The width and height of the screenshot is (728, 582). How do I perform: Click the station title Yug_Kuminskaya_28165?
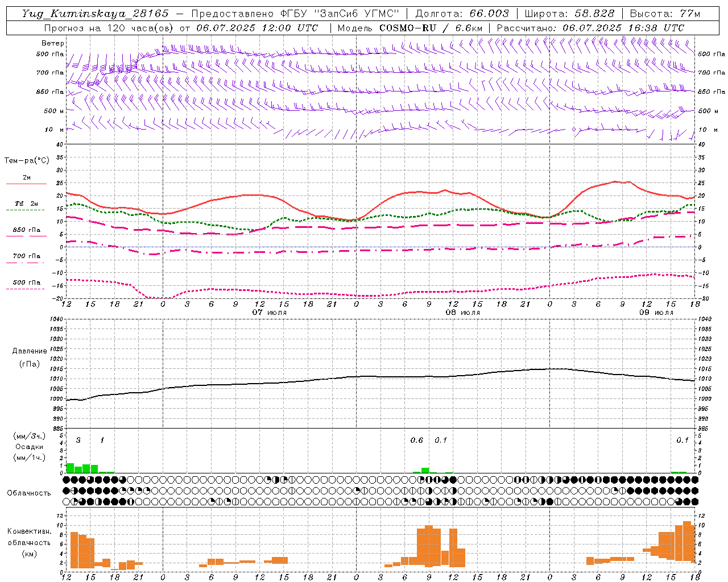pos(95,14)
